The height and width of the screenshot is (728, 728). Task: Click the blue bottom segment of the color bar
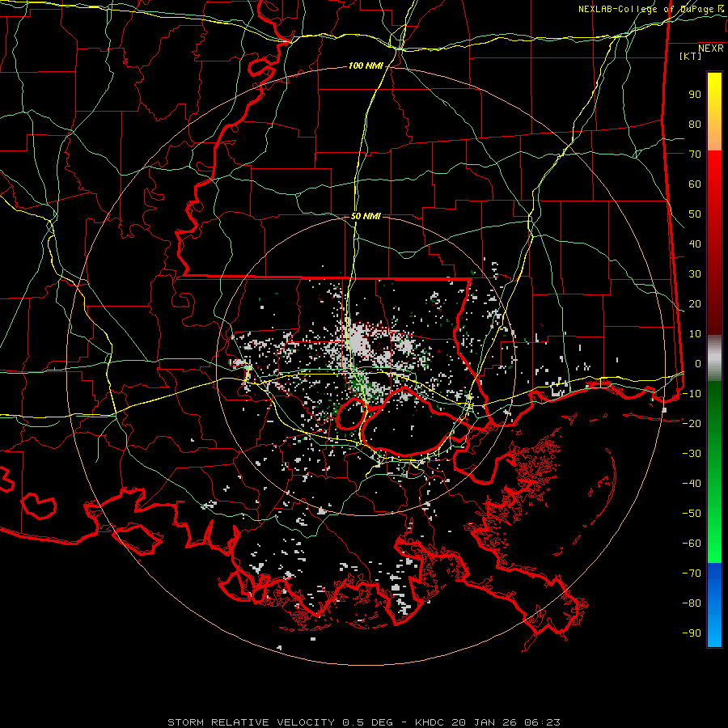click(714, 605)
